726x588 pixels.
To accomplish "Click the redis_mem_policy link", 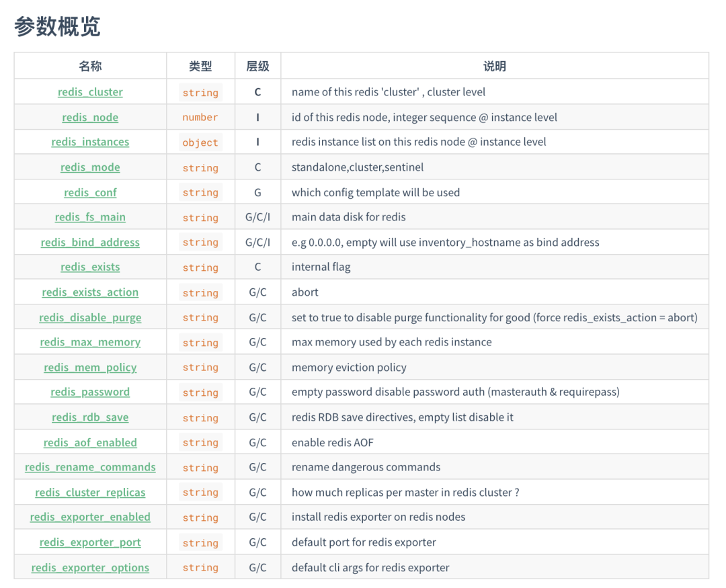I will tap(90, 367).
